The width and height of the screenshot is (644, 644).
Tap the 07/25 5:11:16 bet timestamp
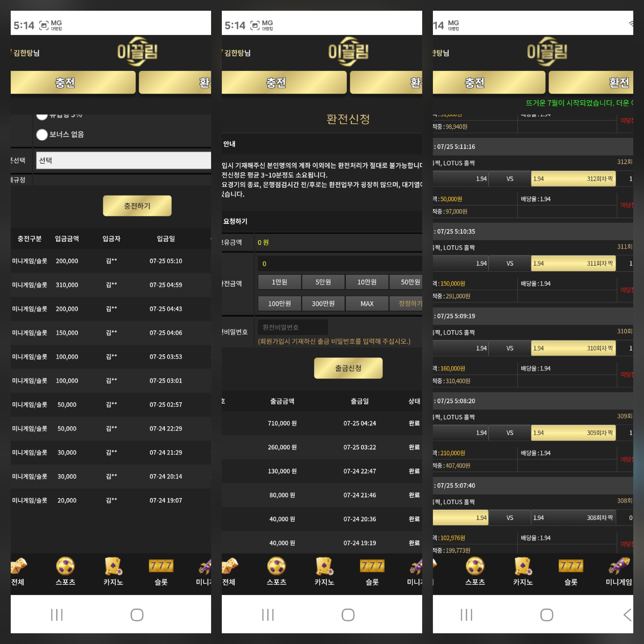[456, 147]
